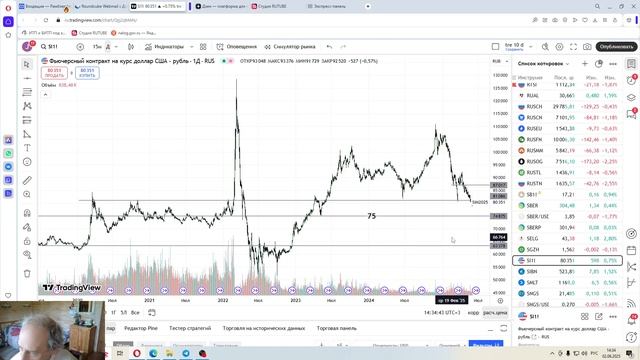Viewport: 640px width, 360px height.
Task: Select the SNGS row in watchlist
Action: click(567, 293)
